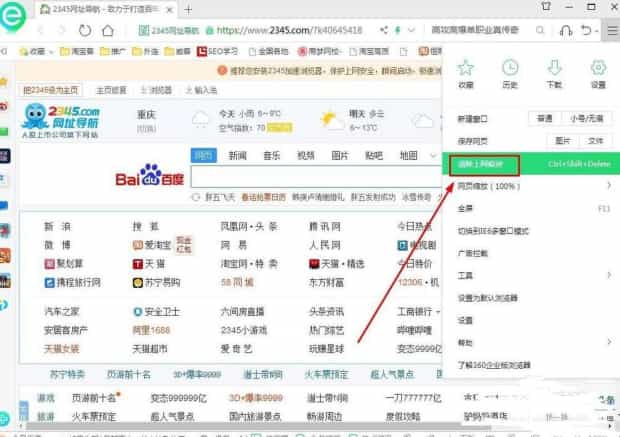Click 文件 save page button
The height and width of the screenshot is (437, 620).
(x=595, y=140)
